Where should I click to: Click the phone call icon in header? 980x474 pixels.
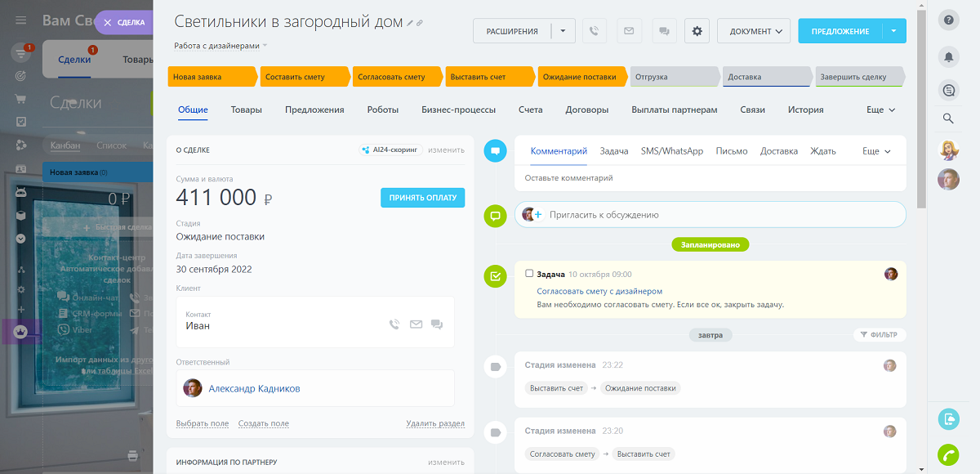tap(594, 31)
